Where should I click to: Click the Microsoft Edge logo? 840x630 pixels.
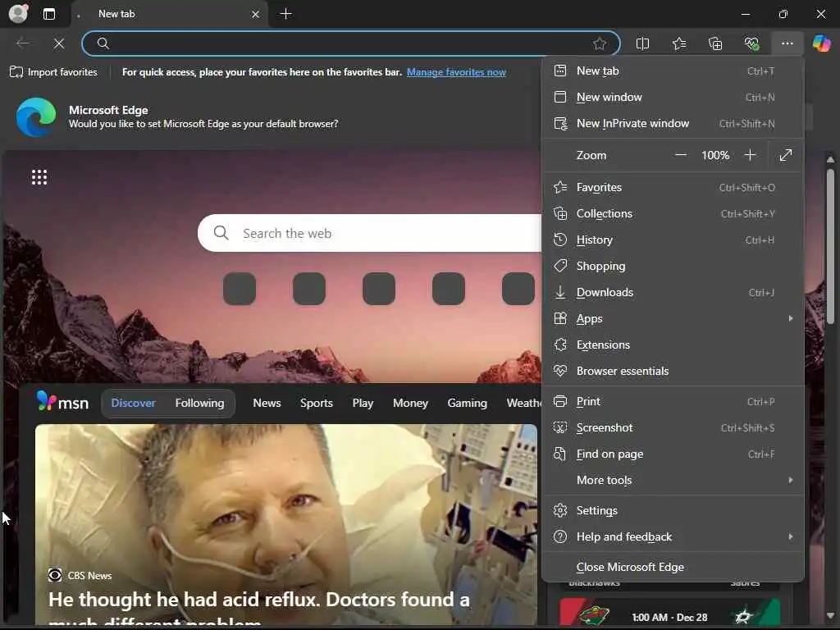point(36,116)
